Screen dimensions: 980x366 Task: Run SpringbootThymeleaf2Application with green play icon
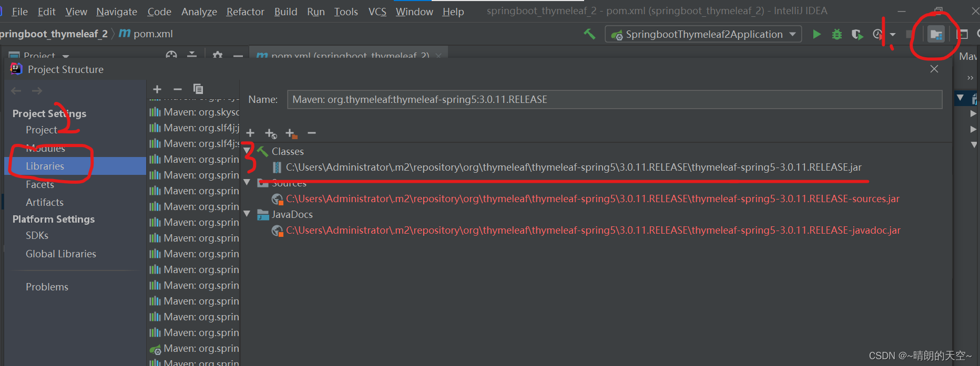(816, 34)
